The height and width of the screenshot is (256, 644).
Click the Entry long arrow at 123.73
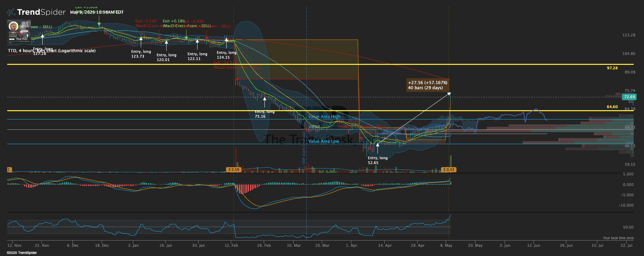click(x=141, y=41)
